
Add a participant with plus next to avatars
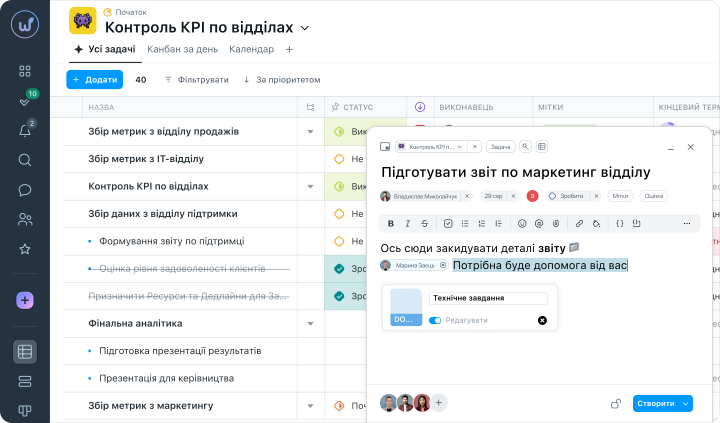[439, 403]
